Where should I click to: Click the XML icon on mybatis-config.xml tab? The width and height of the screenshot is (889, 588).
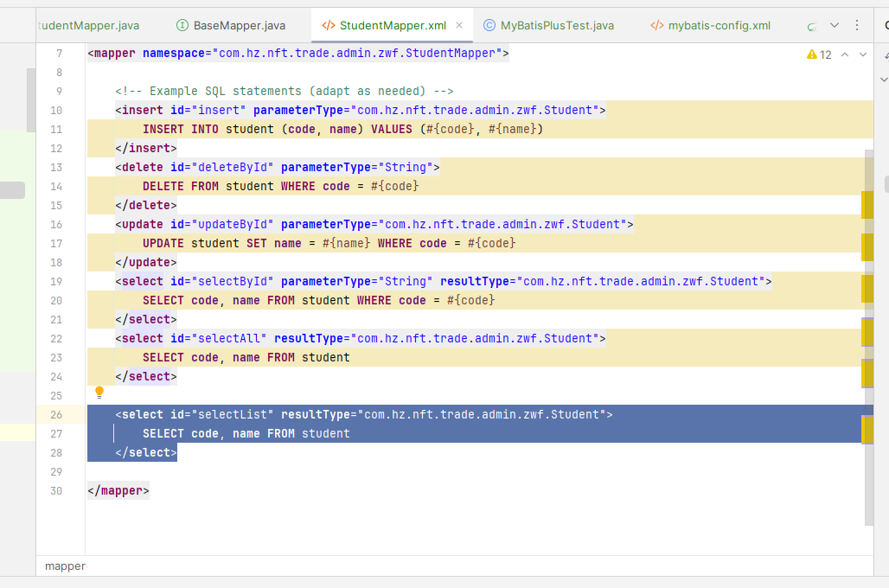coord(656,25)
